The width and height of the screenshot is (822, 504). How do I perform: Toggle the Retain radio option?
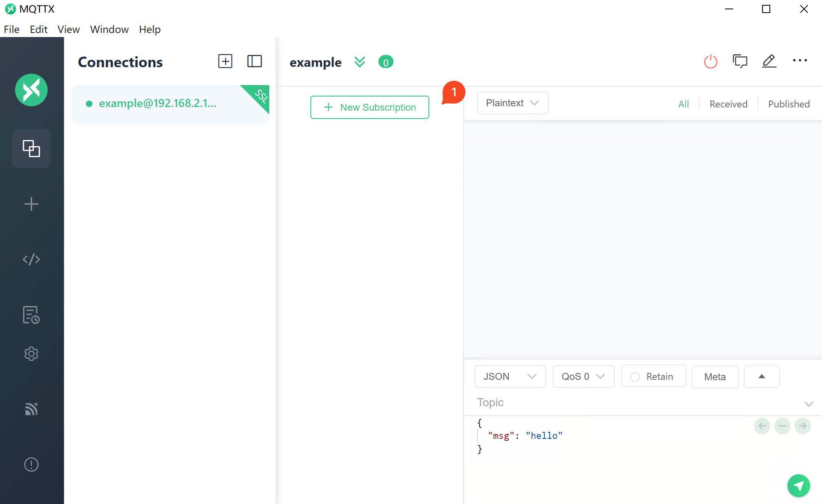[x=653, y=377]
